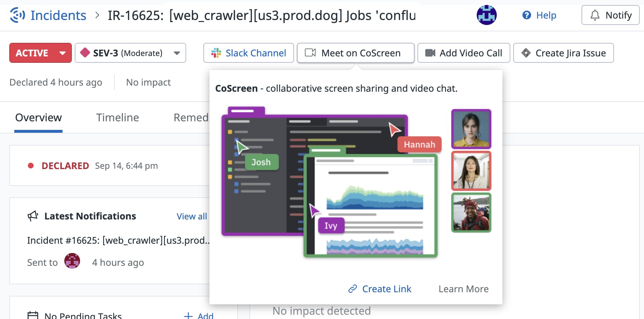Click the Incidents radar logo icon
The height and width of the screenshot is (319, 644).
(17, 15)
